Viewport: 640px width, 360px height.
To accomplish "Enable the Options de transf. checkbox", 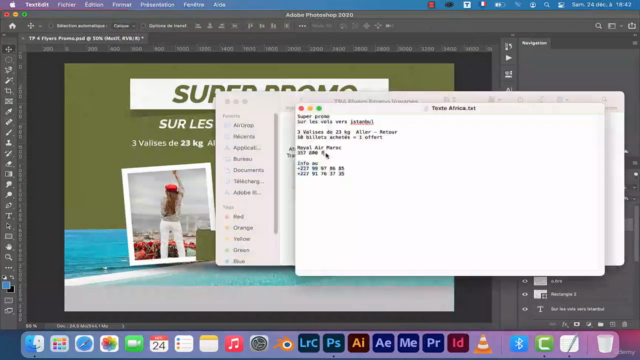I will [143, 26].
